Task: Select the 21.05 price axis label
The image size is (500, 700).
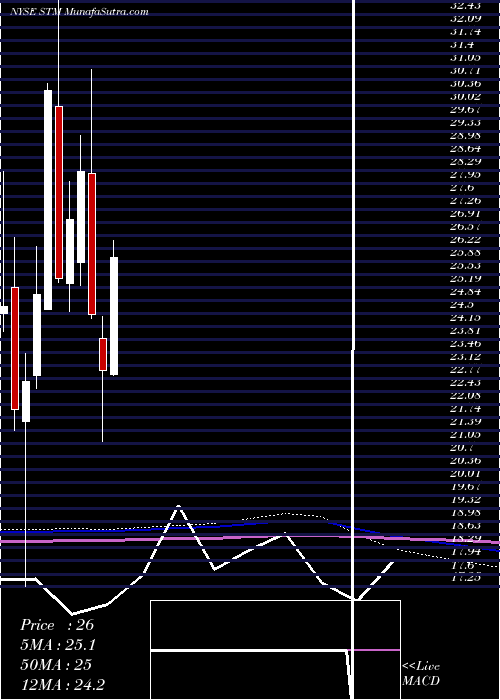Action: (466, 434)
